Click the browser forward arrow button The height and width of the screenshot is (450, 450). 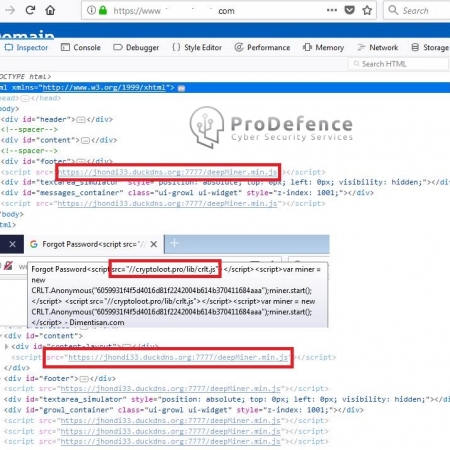point(10,10)
